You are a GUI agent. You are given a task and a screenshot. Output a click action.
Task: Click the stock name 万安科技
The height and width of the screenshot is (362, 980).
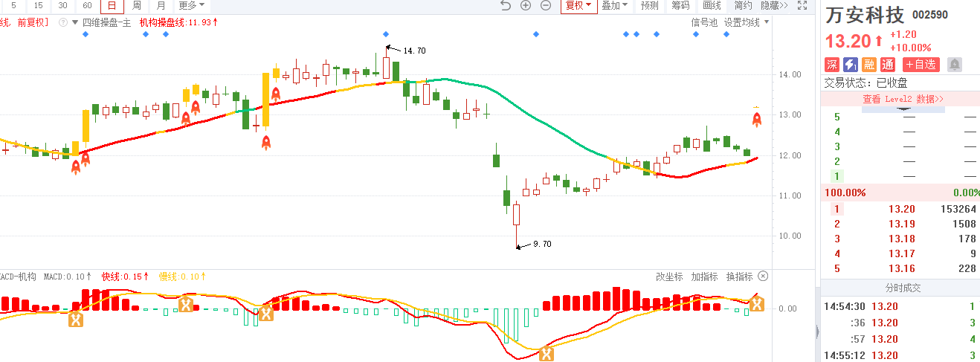[865, 15]
